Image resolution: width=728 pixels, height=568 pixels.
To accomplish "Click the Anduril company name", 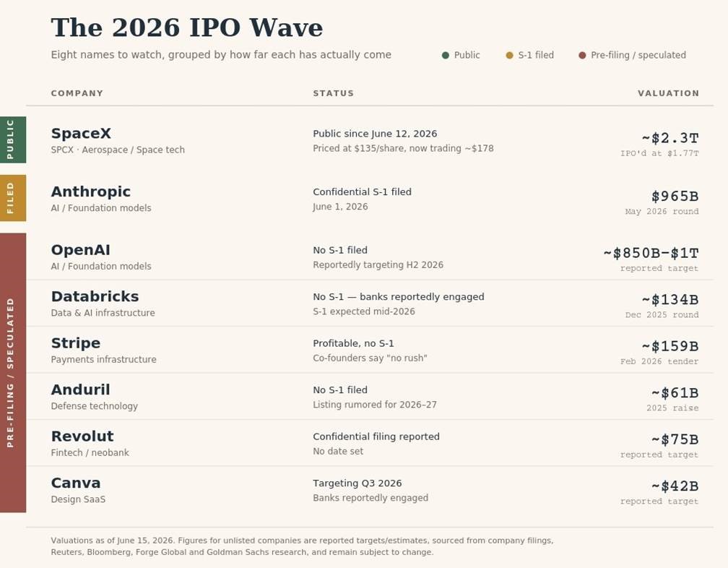I will tap(80, 390).
